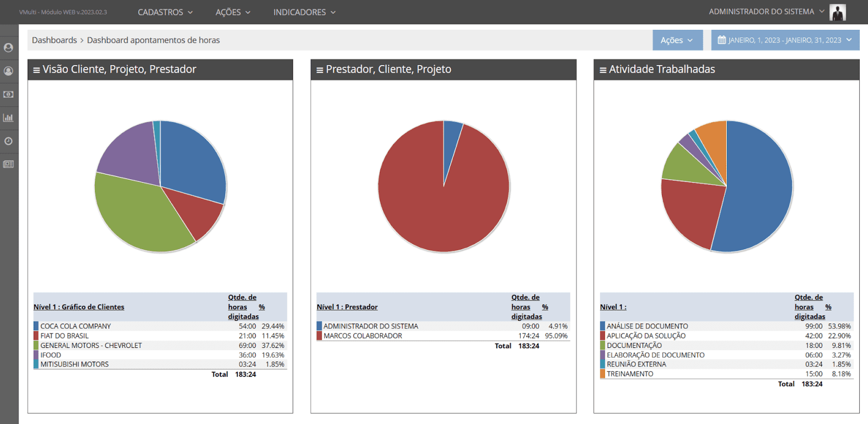The height and width of the screenshot is (424, 868).
Task: Open the AÇÕES menu in the top bar
Action: [233, 12]
